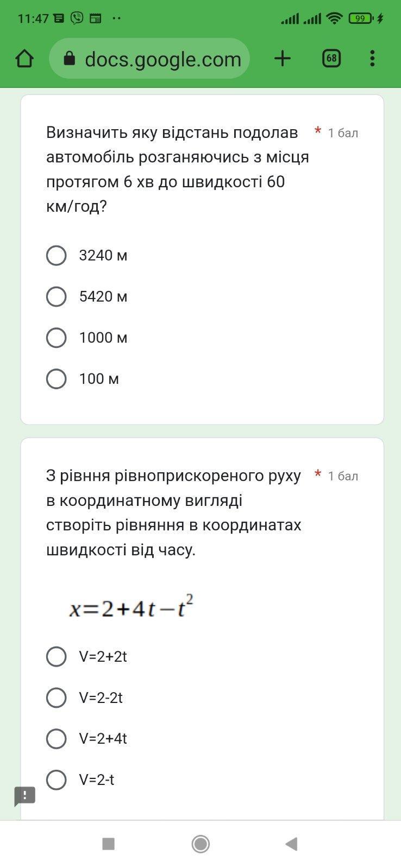
Task: Open new tab with plus icon
Action: (283, 59)
